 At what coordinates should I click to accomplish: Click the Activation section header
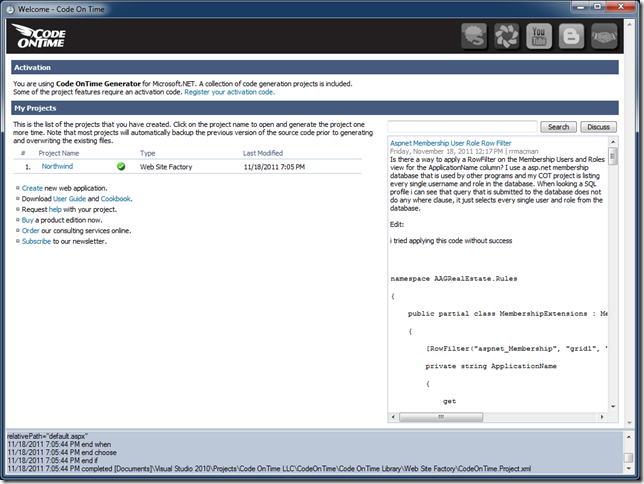click(x=315, y=67)
